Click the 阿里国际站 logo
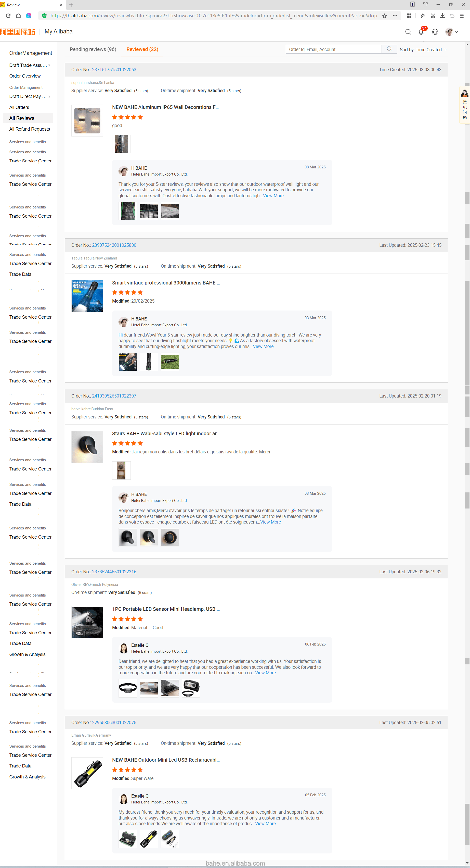The width and height of the screenshot is (470, 868). pyautogui.click(x=18, y=32)
